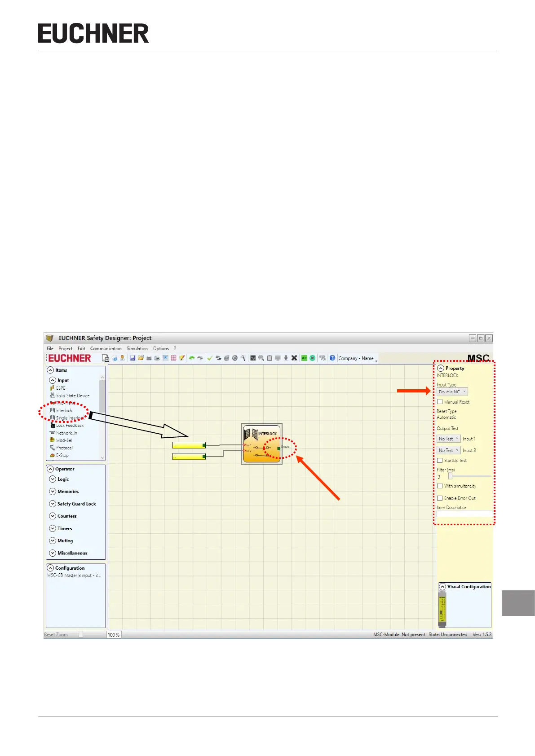
Task: Collapse the Input section
Action: point(53,380)
